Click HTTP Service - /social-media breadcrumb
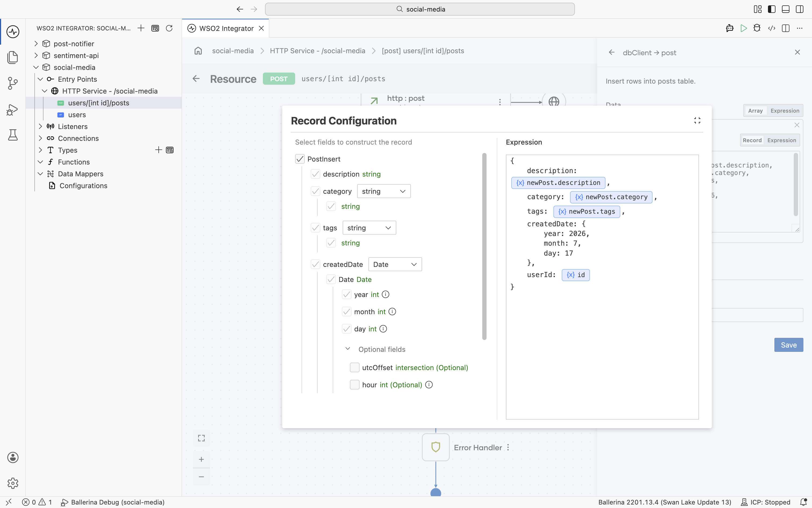 point(317,51)
